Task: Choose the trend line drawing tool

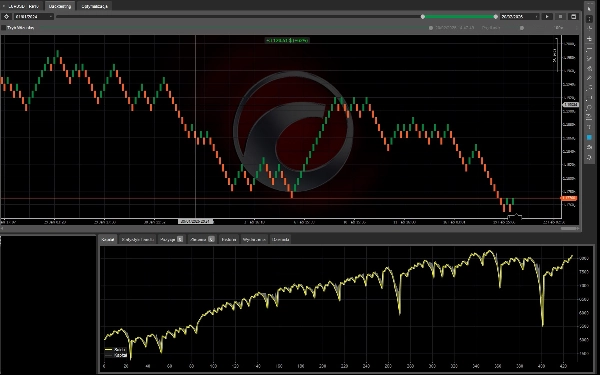Action: point(589,59)
